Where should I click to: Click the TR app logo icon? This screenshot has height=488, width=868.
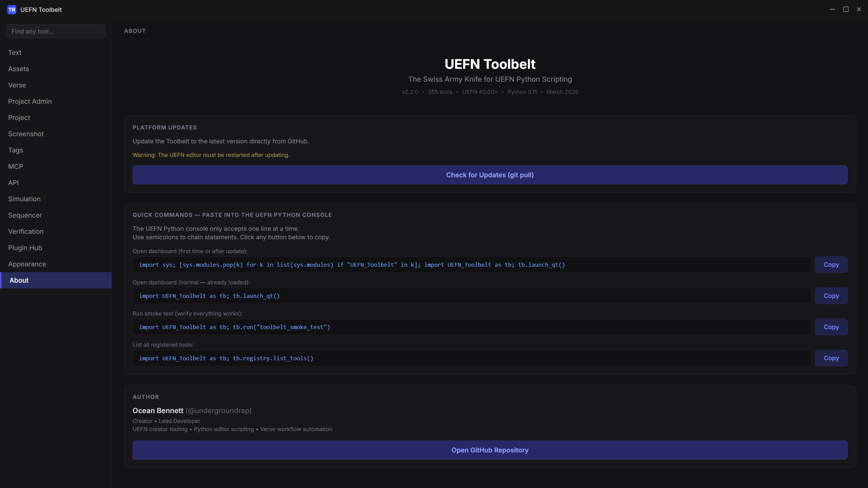click(12, 9)
